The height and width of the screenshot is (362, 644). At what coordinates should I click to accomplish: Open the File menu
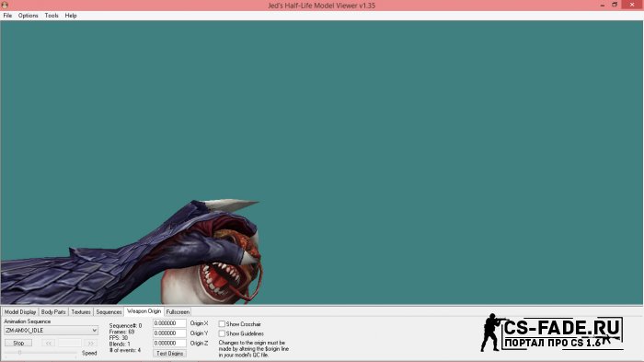[x=7, y=16]
